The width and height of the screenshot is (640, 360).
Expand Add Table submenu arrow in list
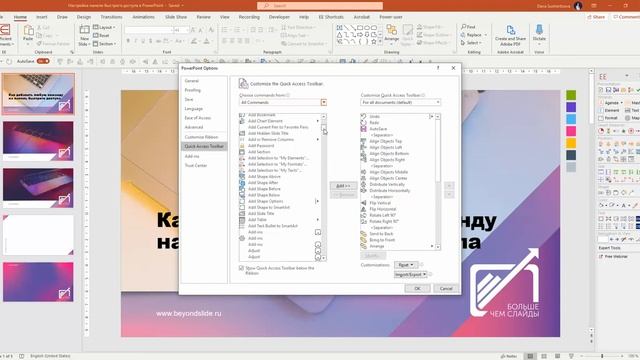tap(318, 220)
